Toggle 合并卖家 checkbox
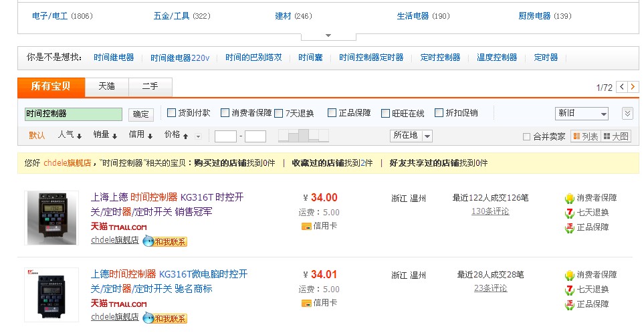Viewport: 644px width, 333px height. tap(526, 136)
